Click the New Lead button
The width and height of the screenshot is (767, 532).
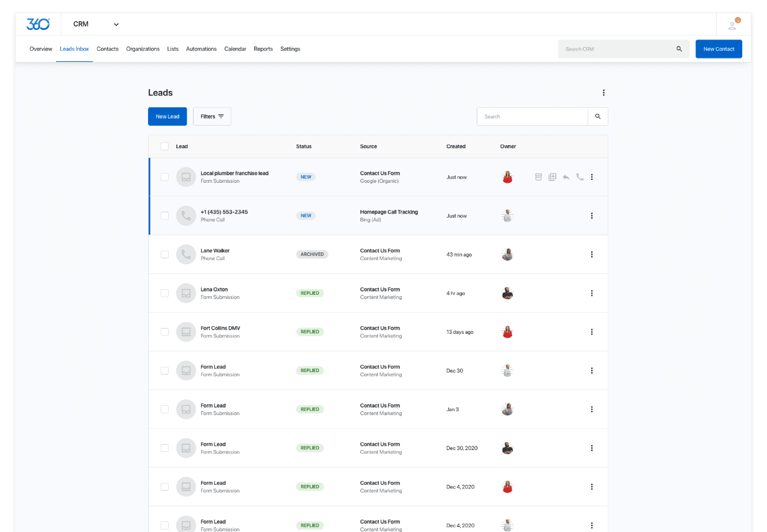coord(168,117)
